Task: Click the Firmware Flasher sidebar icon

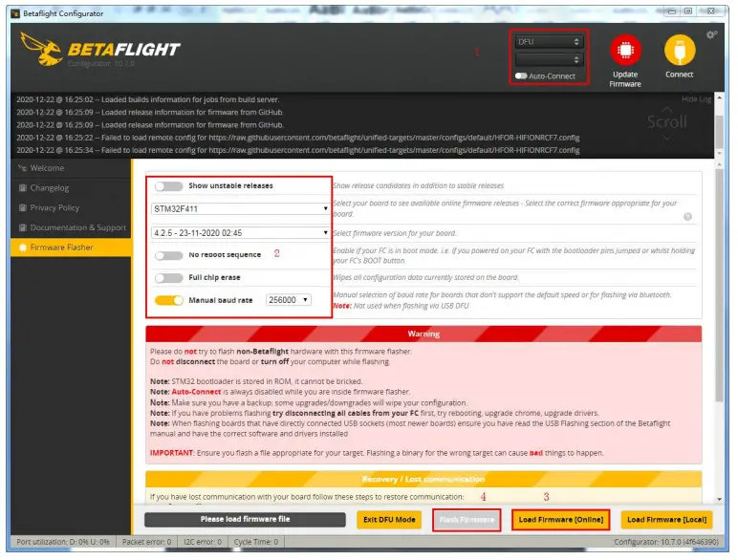Action: point(22,248)
